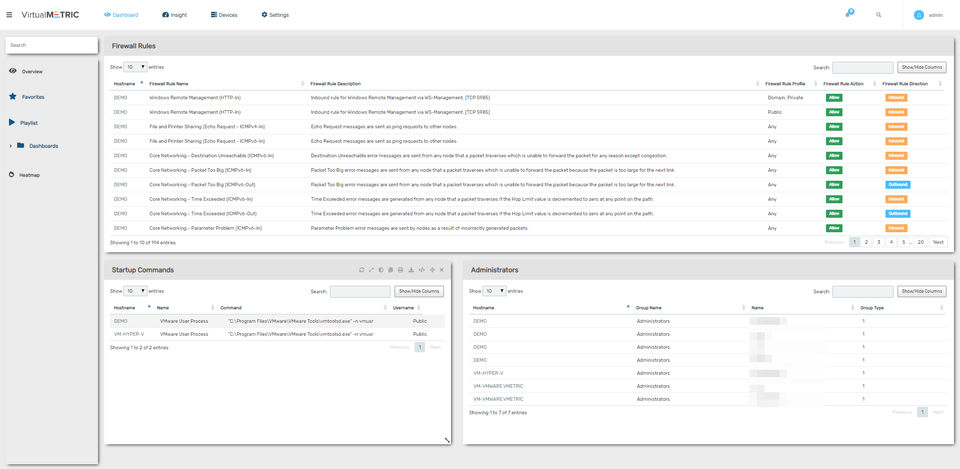The image size is (960, 469).
Task: Open column menu for Firewall Rule Description
Action: point(757,84)
